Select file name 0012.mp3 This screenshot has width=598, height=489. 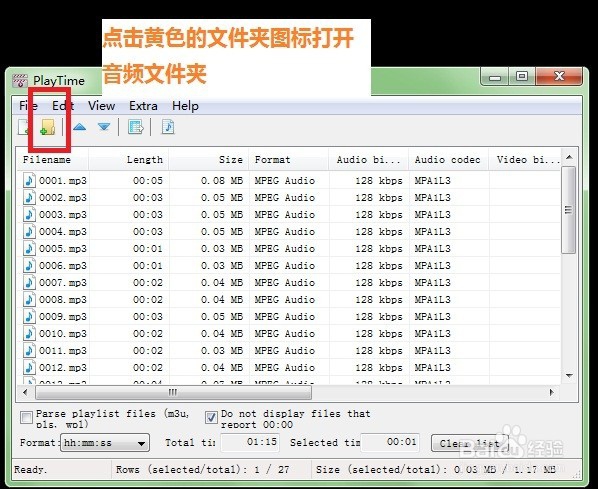click(x=63, y=368)
